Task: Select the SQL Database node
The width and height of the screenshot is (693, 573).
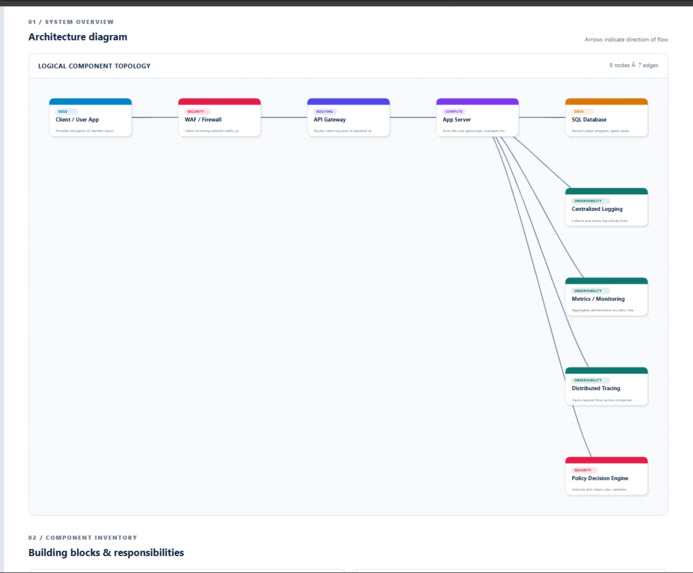Action: [x=607, y=117]
